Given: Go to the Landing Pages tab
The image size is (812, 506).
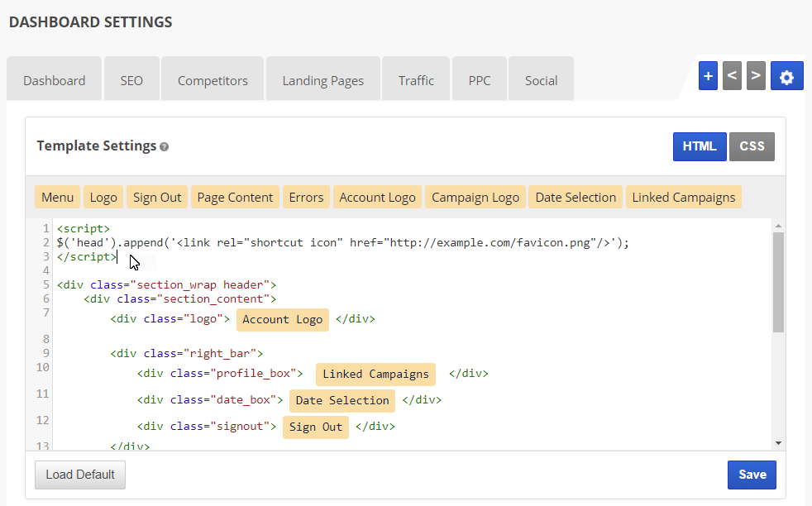Looking at the screenshot, I should point(323,80).
